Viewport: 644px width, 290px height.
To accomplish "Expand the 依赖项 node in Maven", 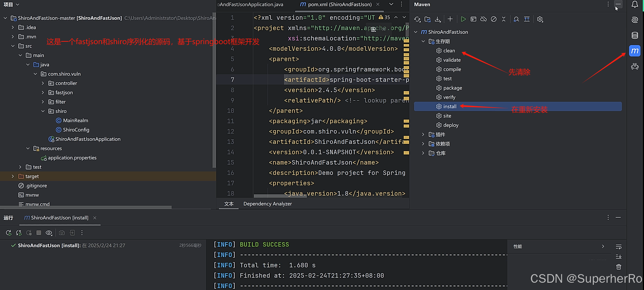I will 423,144.
